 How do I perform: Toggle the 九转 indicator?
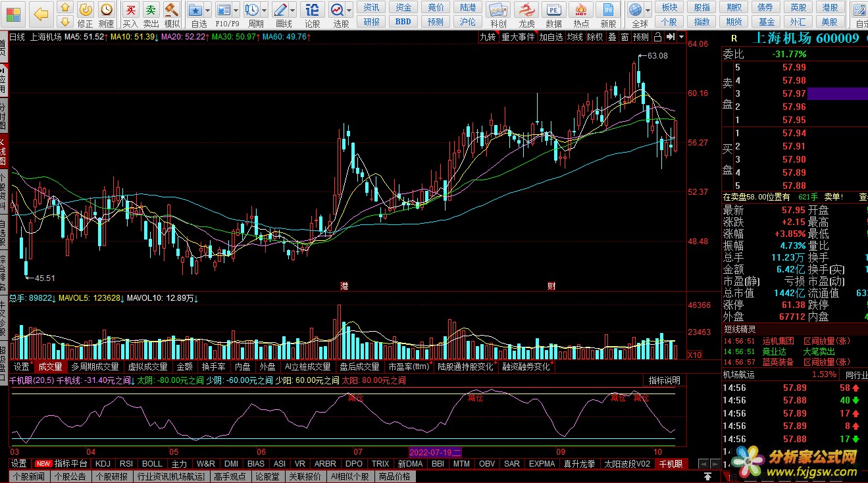coord(488,37)
